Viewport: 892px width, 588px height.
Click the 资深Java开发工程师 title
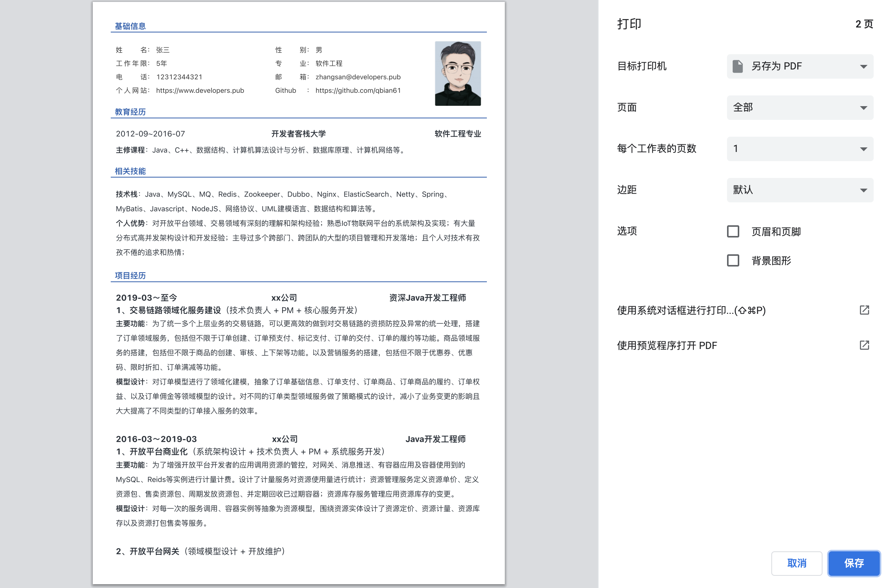427,298
